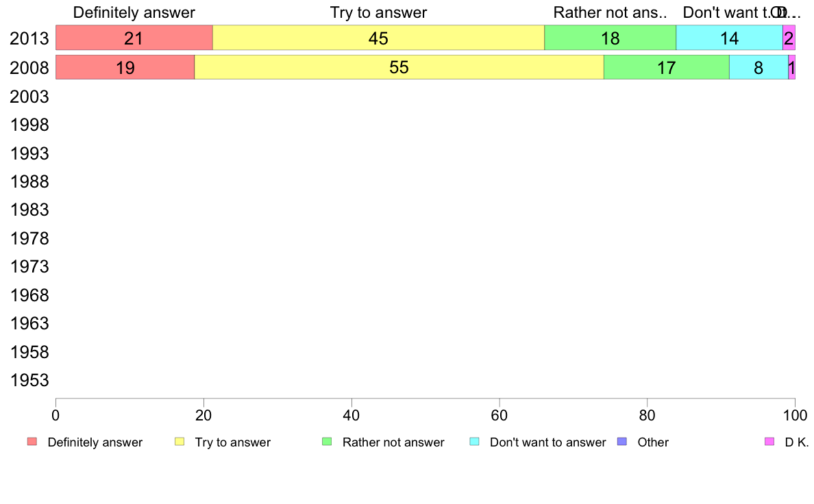814x504 pixels.
Task: Select the 2008 yellow segment showing 55
Action: click(x=399, y=68)
